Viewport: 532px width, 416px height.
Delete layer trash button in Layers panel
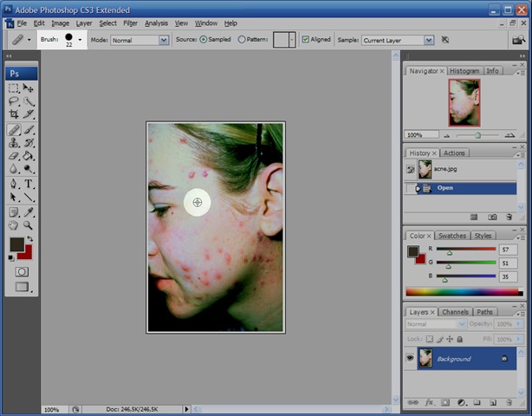(509, 402)
